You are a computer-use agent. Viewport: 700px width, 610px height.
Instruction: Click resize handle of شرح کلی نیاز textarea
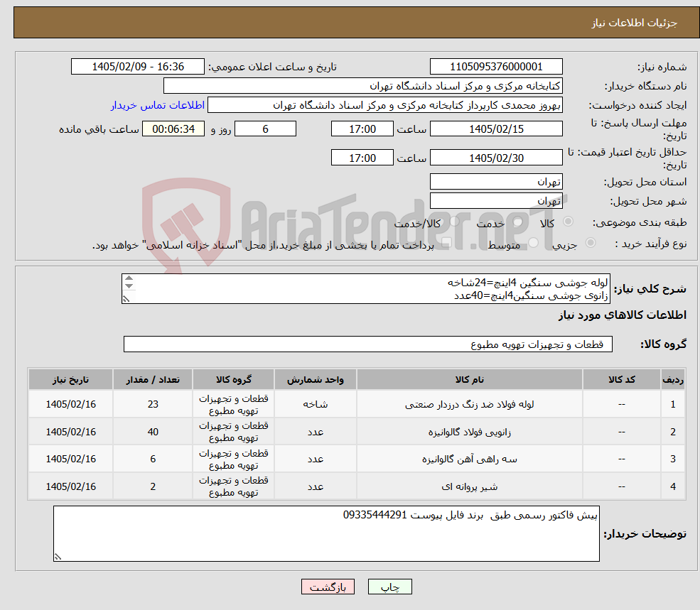(x=126, y=299)
